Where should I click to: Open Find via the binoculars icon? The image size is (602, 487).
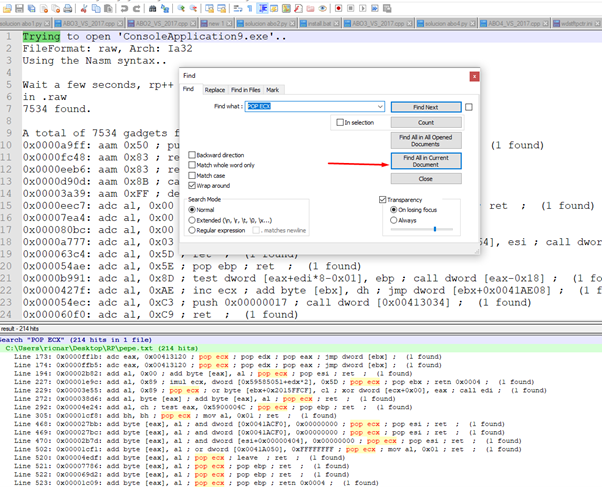[x=152, y=8]
